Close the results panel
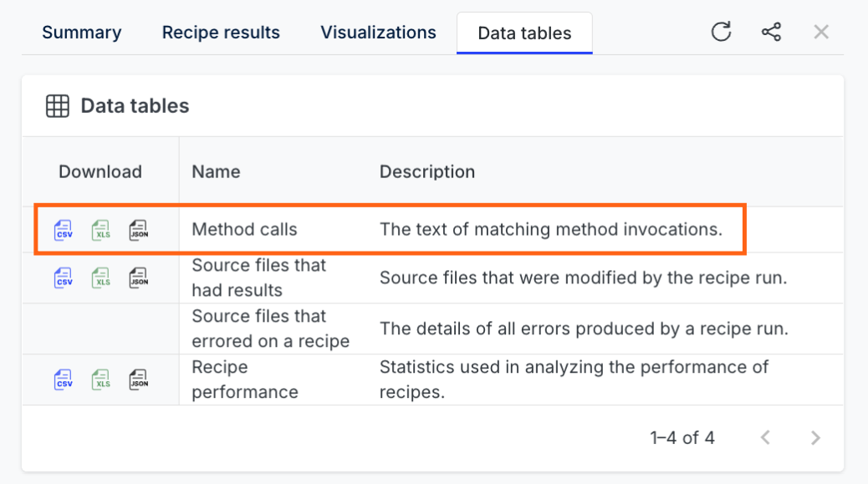The image size is (868, 484). pos(821,32)
